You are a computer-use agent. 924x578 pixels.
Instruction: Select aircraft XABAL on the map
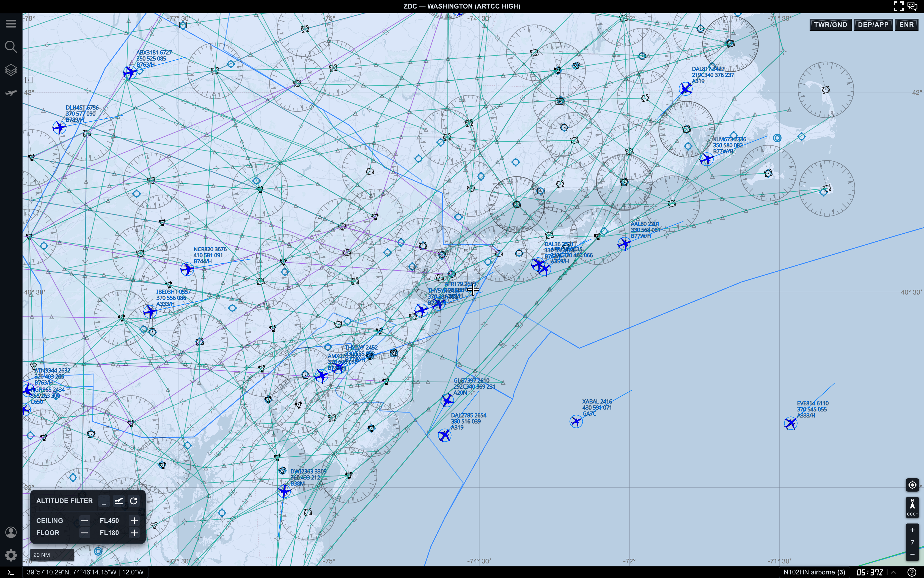pyautogui.click(x=576, y=422)
